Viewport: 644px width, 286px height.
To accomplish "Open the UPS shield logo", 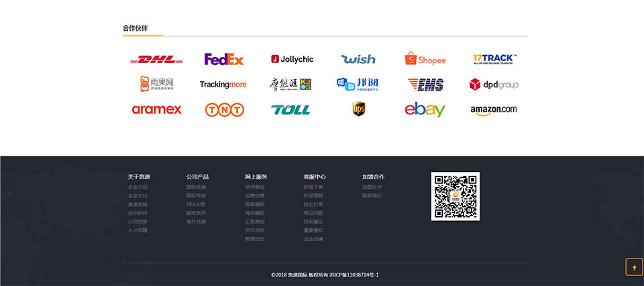I will click(x=358, y=109).
